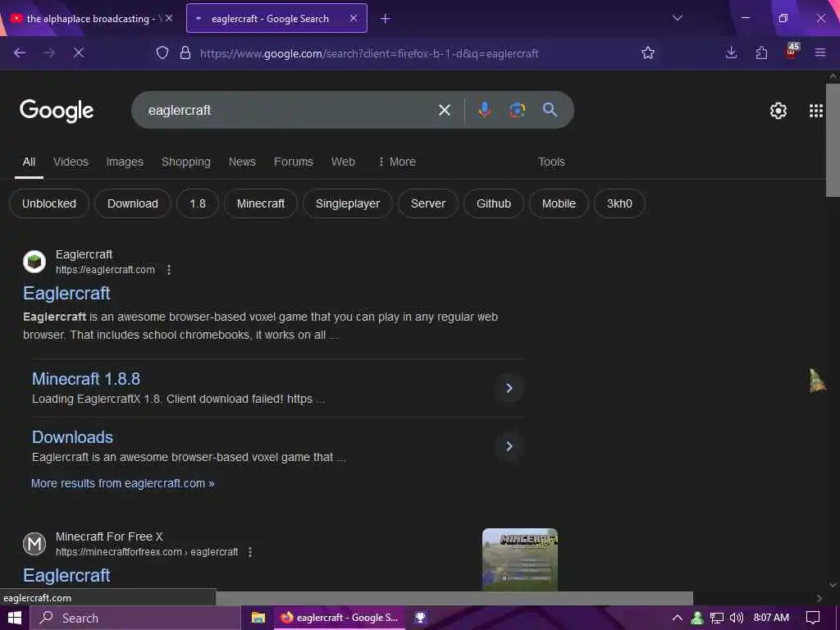The width and height of the screenshot is (840, 630).
Task: Open options for eaglercraft.com result
Action: click(x=169, y=269)
